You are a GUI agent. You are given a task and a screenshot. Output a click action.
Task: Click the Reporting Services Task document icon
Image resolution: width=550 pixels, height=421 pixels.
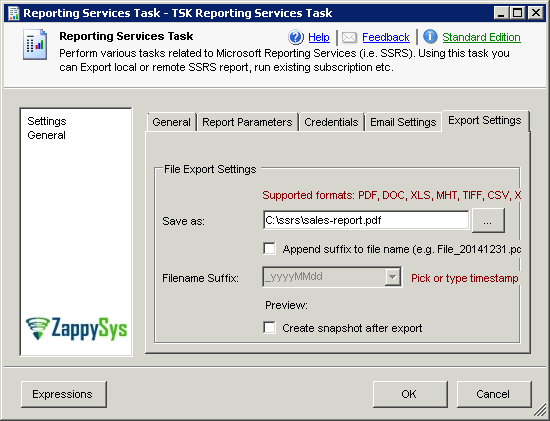tap(35, 45)
